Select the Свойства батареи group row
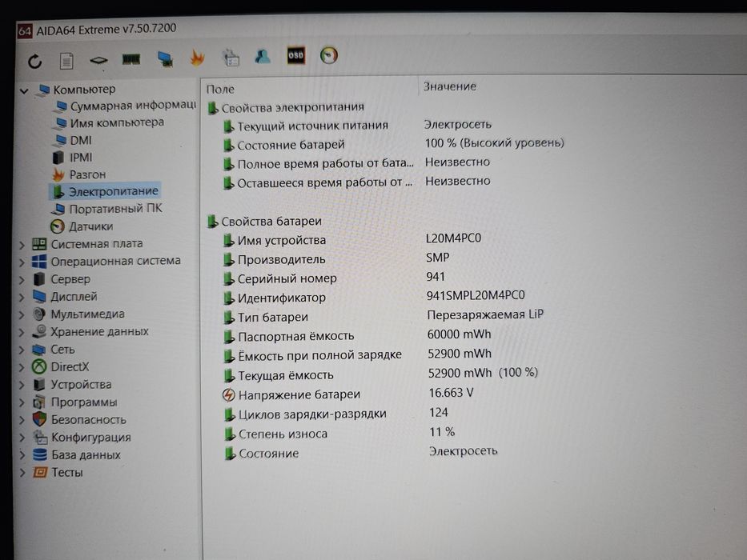 click(x=265, y=222)
